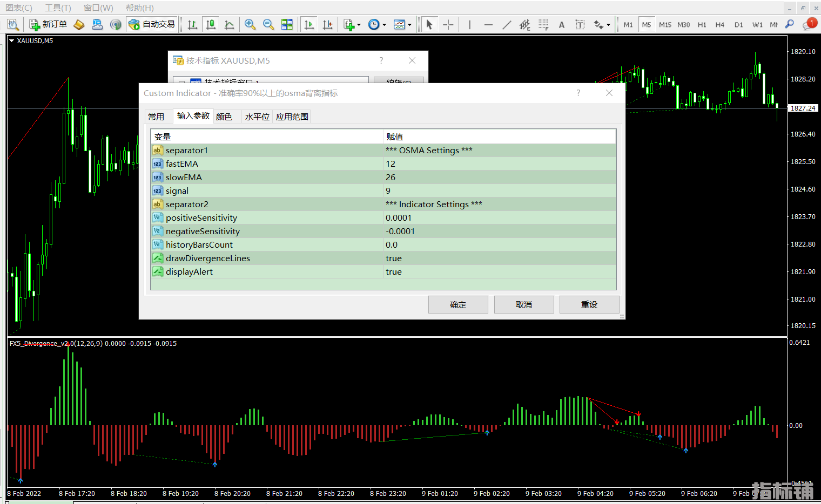Open the 帮助(H) menu

(139, 8)
